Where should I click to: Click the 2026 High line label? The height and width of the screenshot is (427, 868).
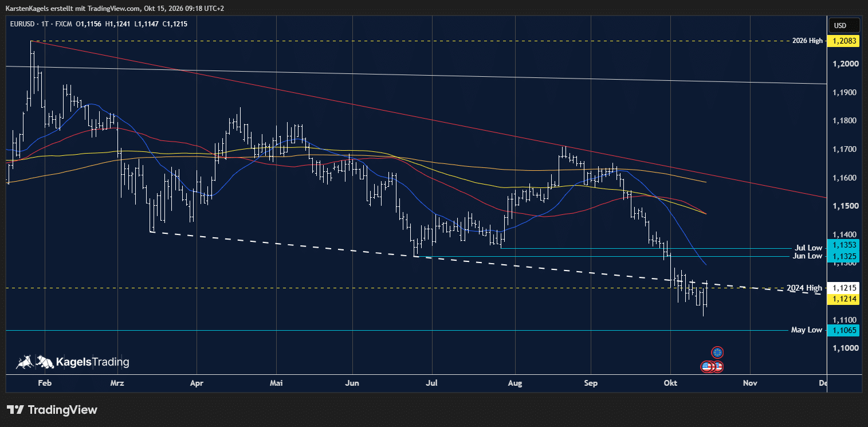pos(807,41)
